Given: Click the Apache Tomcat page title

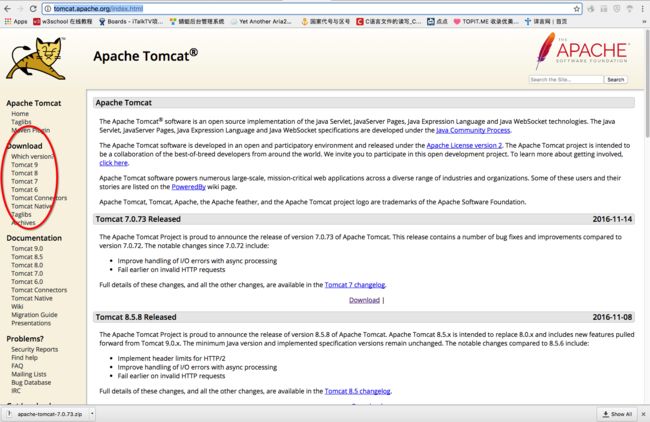Looking at the screenshot, I should coord(146,56).
